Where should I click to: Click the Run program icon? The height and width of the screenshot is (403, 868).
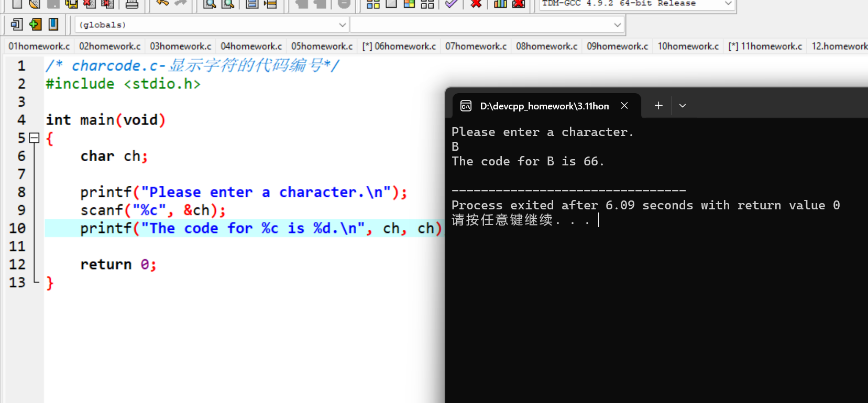[x=391, y=4]
